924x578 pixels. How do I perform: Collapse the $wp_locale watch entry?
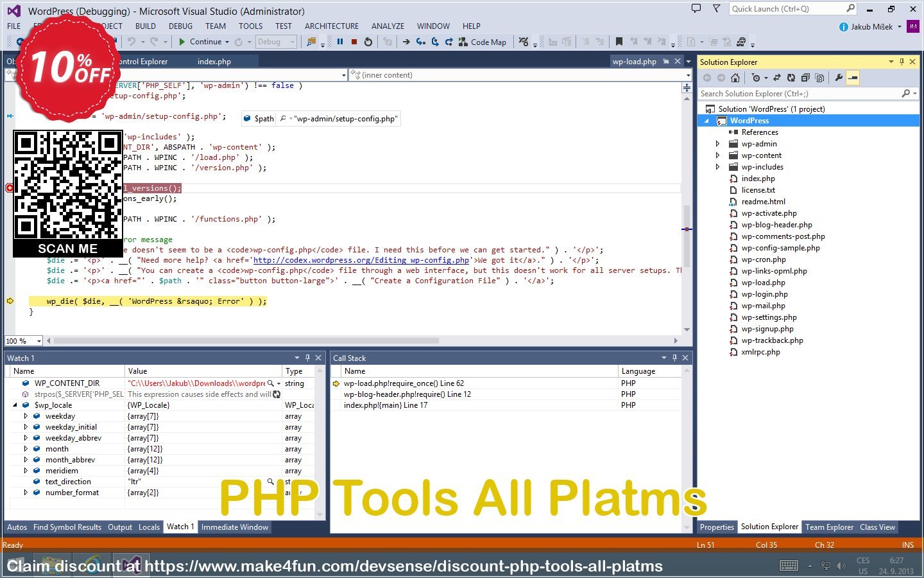point(15,405)
